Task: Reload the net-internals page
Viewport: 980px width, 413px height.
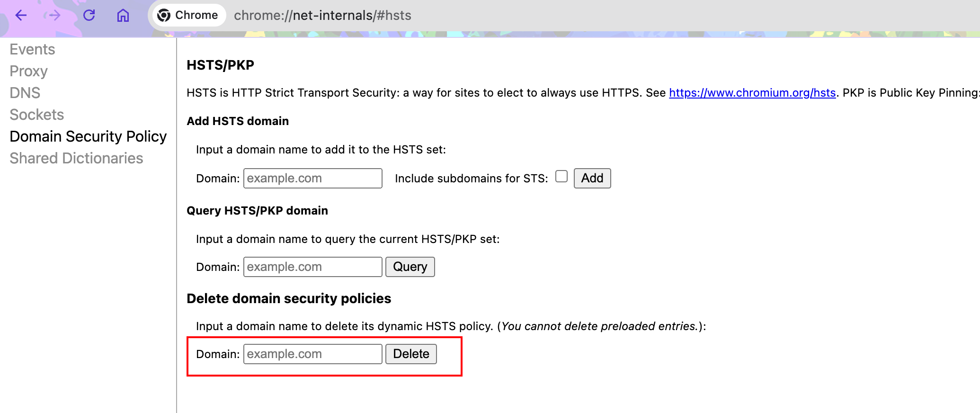Action: [x=89, y=16]
